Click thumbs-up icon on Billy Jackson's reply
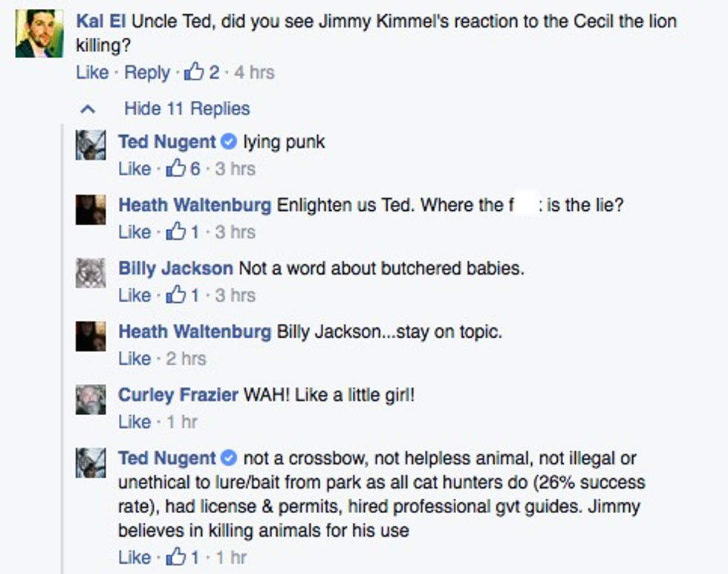 pyautogui.click(x=176, y=295)
